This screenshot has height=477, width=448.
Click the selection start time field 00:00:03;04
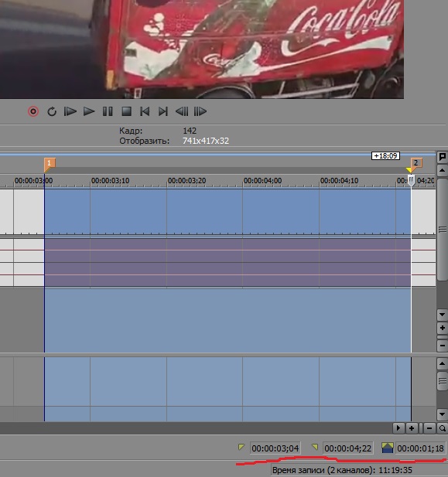(275, 448)
